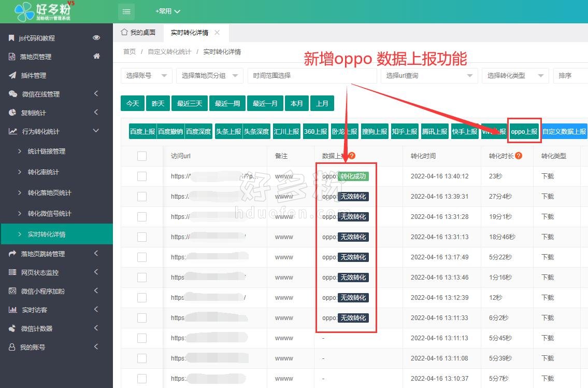Image resolution: width=588 pixels, height=388 pixels.
Task: Click the share arrow icon for 落地页跳转管理
Action: click(x=12, y=254)
